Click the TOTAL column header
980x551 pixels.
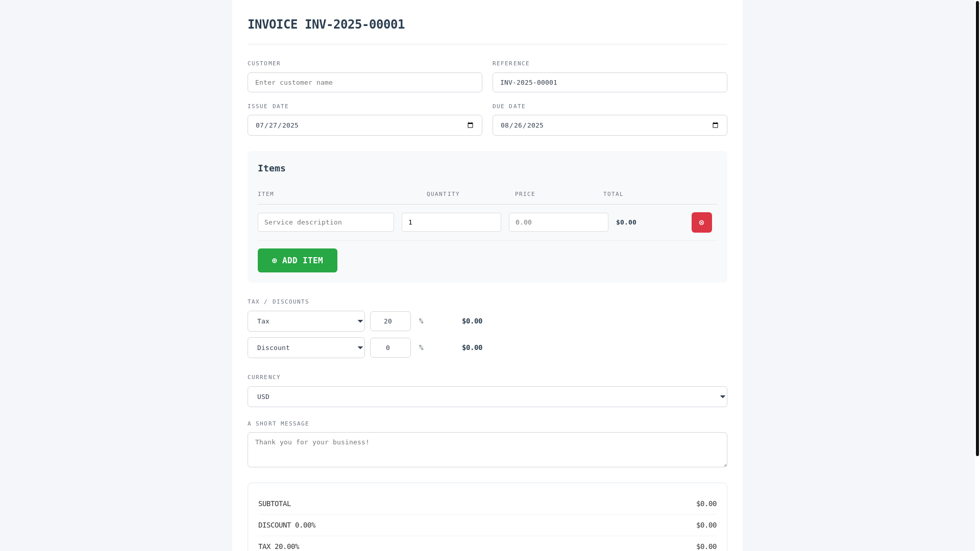(614, 194)
